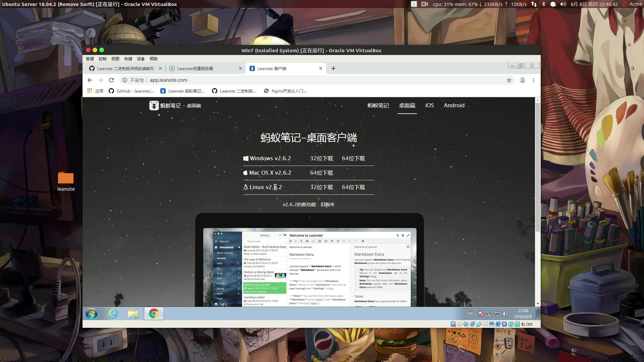Close the Leanote 客户端 tab
Screen dimensions: 644x362
321,68
